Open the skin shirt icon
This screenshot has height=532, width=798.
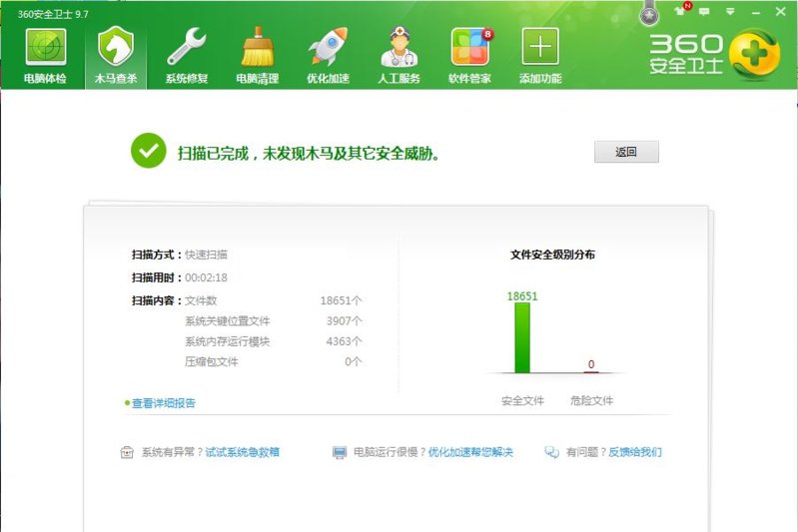click(x=680, y=11)
